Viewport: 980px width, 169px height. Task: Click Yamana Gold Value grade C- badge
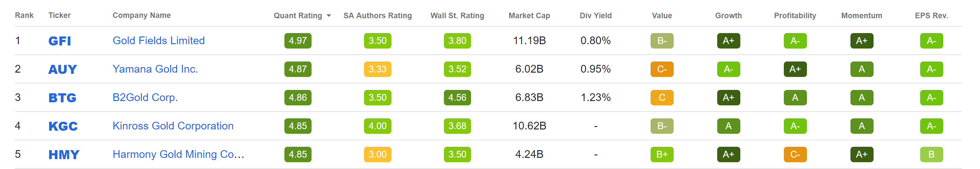pyautogui.click(x=662, y=69)
